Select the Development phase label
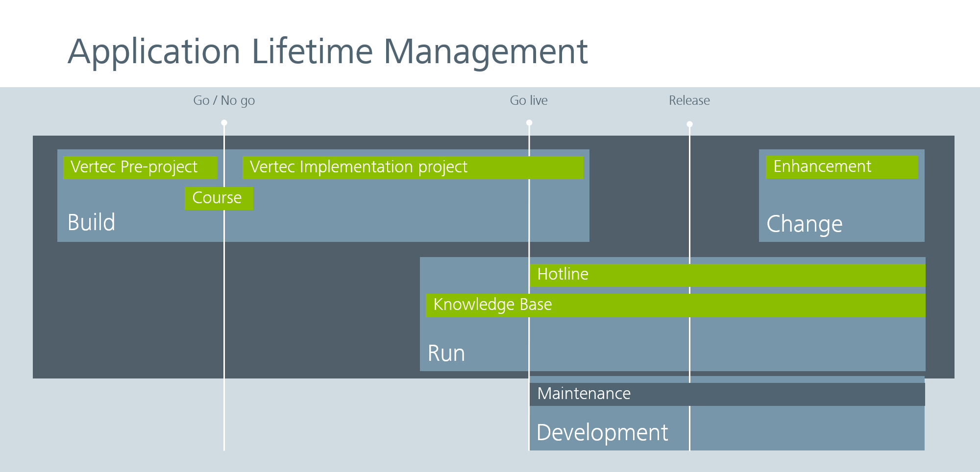 (602, 433)
